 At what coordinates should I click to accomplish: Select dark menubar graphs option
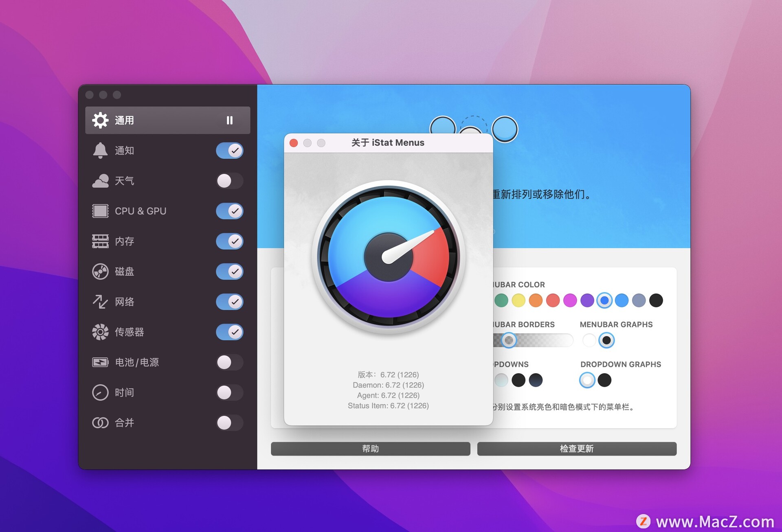pyautogui.click(x=606, y=340)
